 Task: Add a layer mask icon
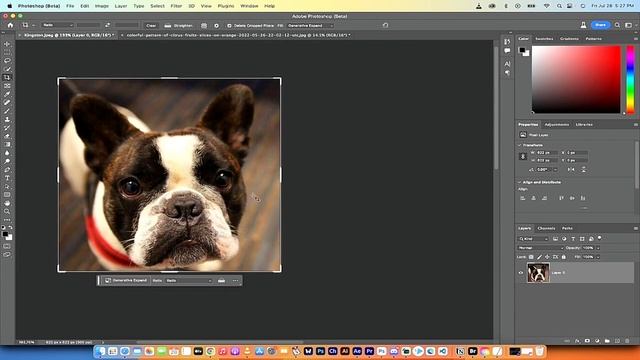pos(587,341)
